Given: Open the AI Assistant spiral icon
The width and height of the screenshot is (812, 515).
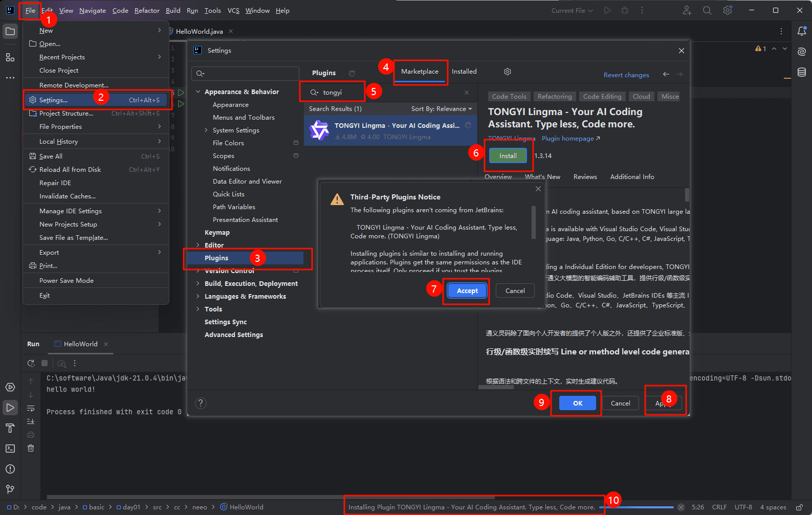Looking at the screenshot, I should pyautogui.click(x=802, y=52).
